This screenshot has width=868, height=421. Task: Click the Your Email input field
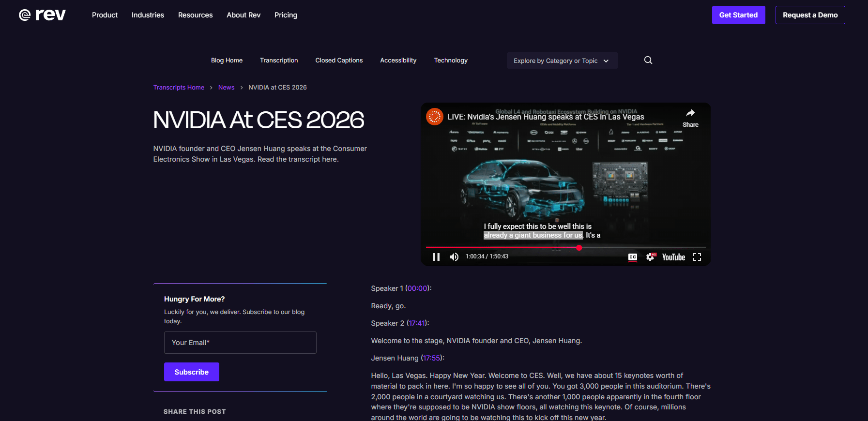point(240,343)
